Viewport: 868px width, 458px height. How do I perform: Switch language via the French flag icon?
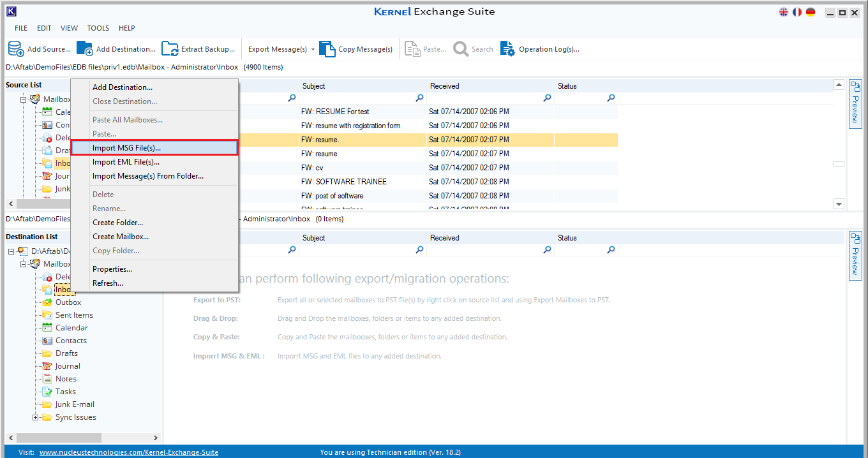click(797, 12)
